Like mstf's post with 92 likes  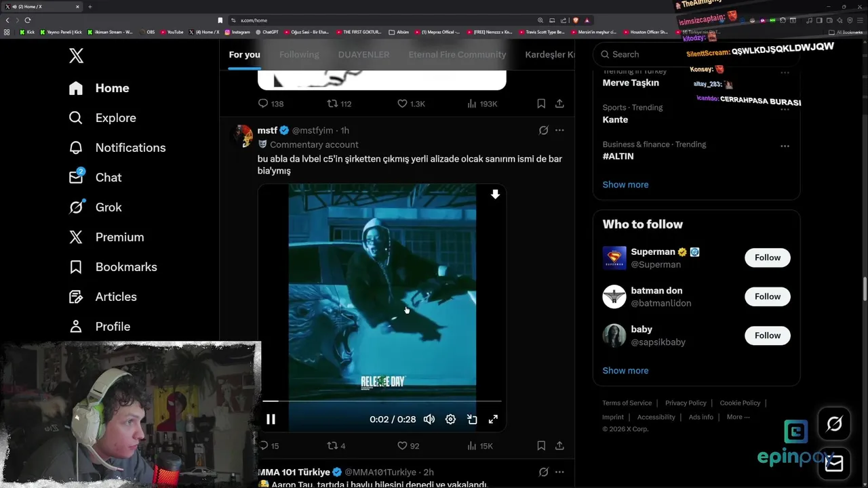(408, 446)
